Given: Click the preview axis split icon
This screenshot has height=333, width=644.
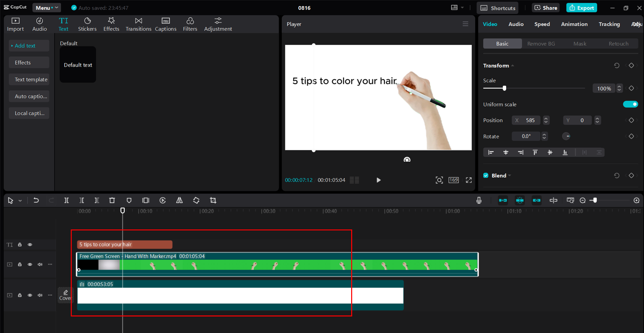Looking at the screenshot, I should pyautogui.click(x=553, y=201).
